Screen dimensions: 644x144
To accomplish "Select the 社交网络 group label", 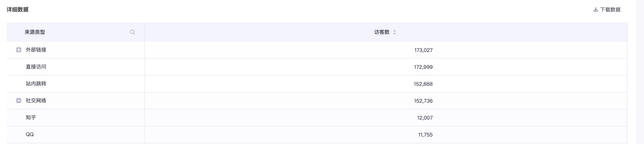I will pos(36,101).
